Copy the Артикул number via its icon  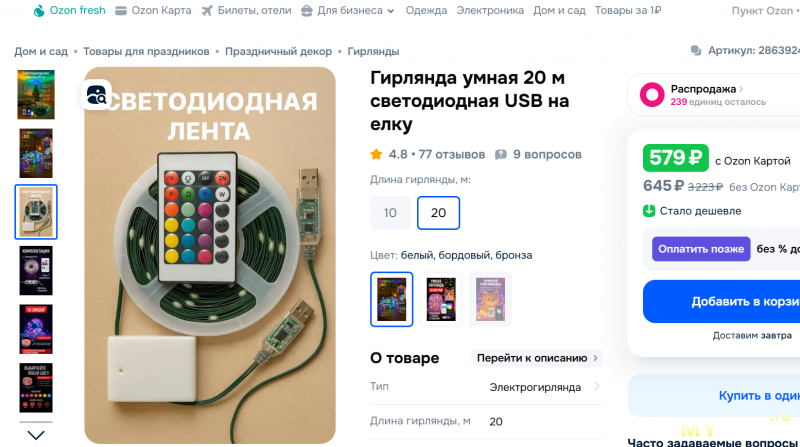tap(696, 51)
